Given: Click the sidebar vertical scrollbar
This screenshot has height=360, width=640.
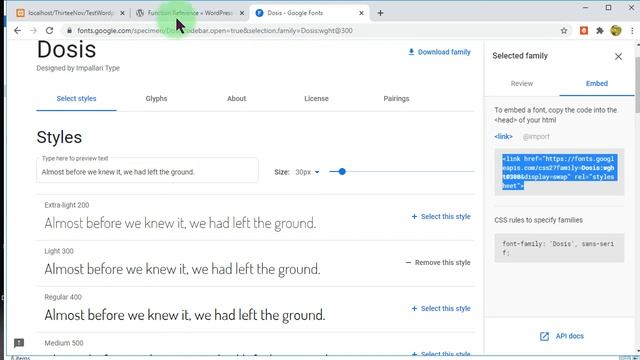Looking at the screenshot, I should pyautogui.click(x=637, y=86).
